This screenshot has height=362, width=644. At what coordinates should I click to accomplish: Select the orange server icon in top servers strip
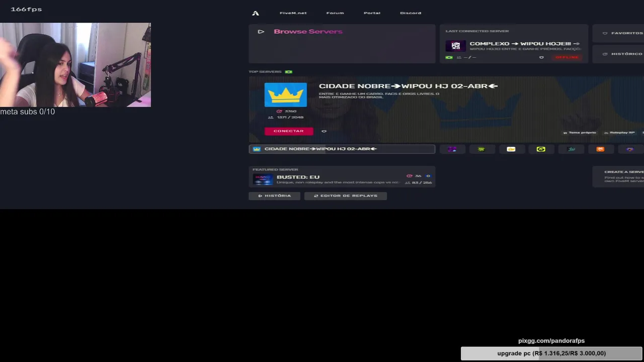point(600,149)
